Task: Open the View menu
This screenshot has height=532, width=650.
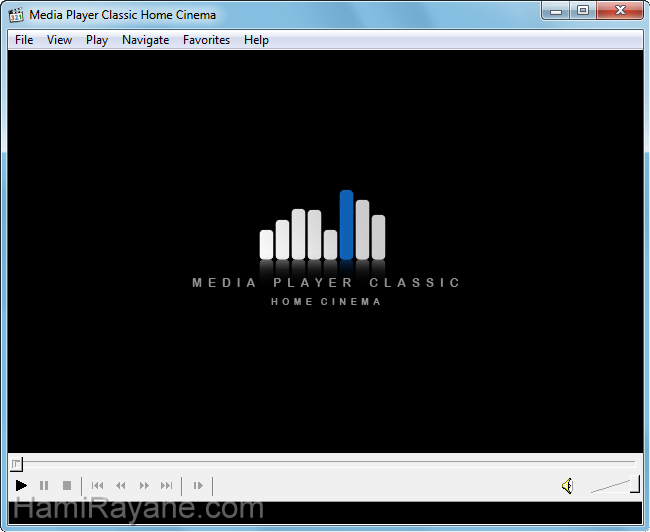Action: click(x=59, y=40)
